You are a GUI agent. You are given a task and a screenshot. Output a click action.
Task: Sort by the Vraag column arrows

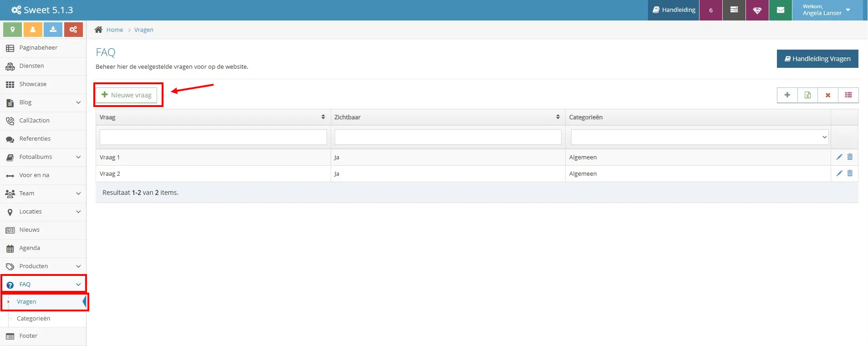point(323,117)
